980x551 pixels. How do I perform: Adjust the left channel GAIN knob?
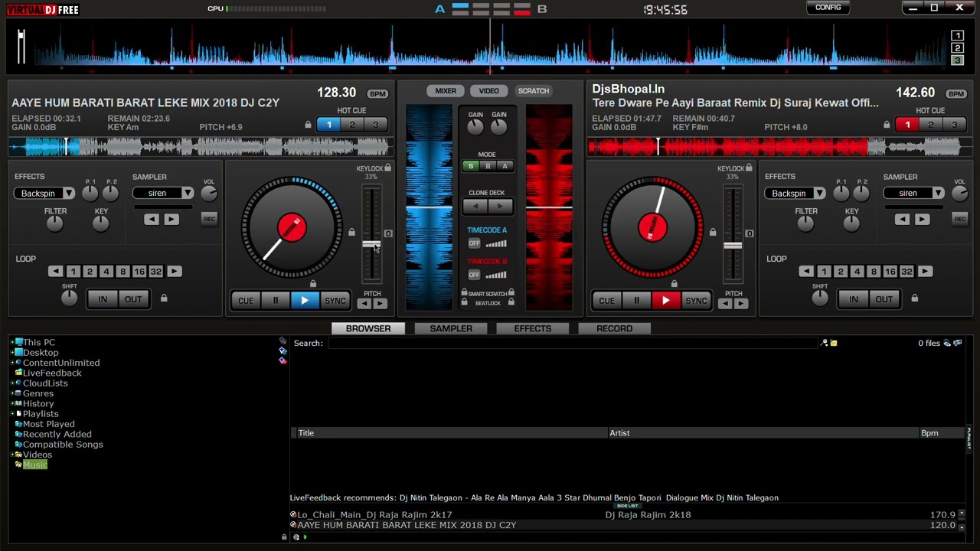point(475,128)
